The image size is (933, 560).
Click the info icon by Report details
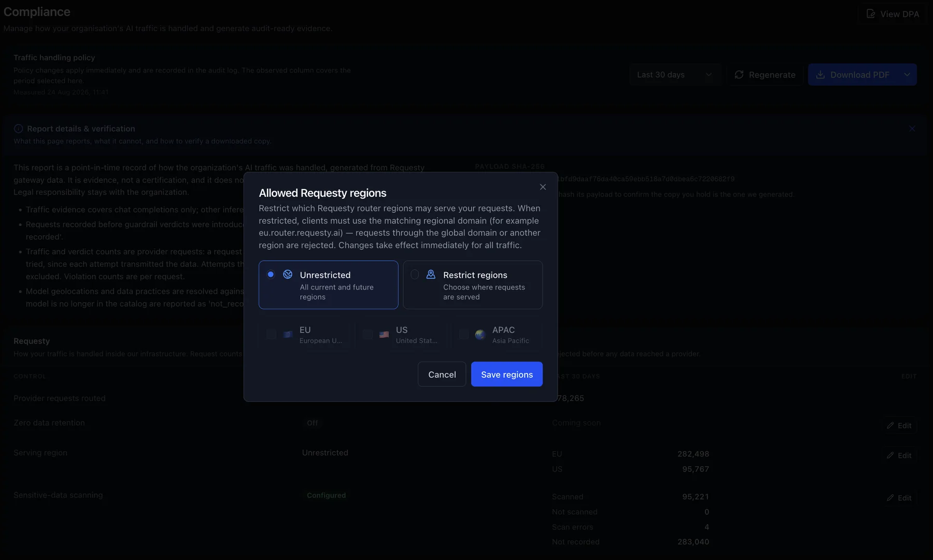click(x=19, y=128)
